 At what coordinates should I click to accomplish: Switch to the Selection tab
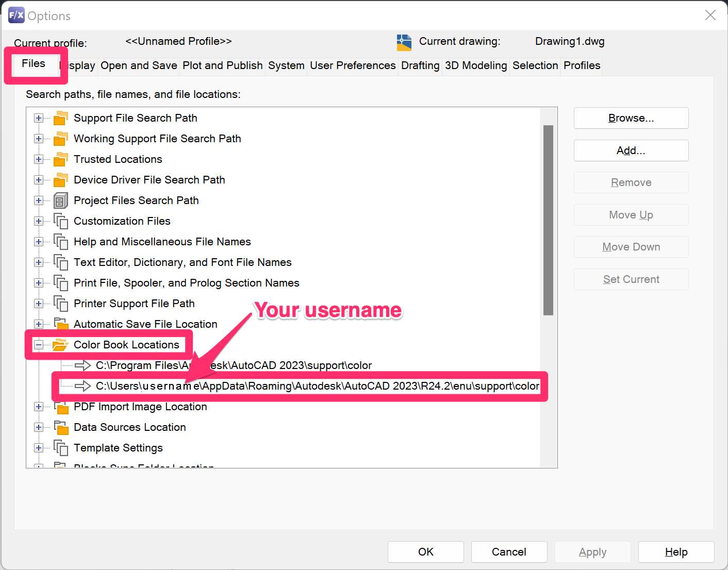pos(535,65)
